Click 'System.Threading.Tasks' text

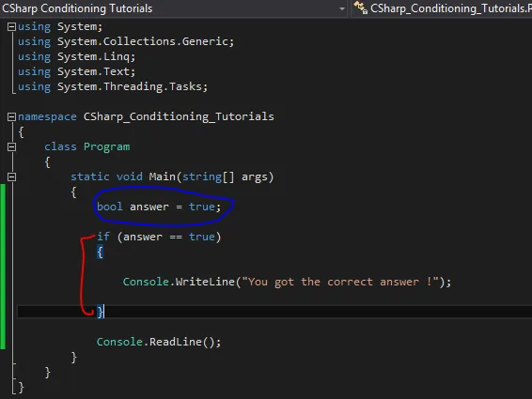pos(130,86)
